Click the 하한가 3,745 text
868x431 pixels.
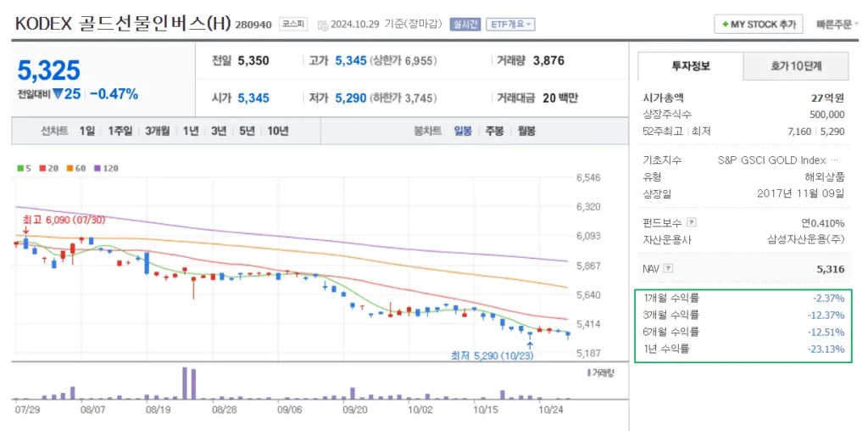click(x=403, y=98)
